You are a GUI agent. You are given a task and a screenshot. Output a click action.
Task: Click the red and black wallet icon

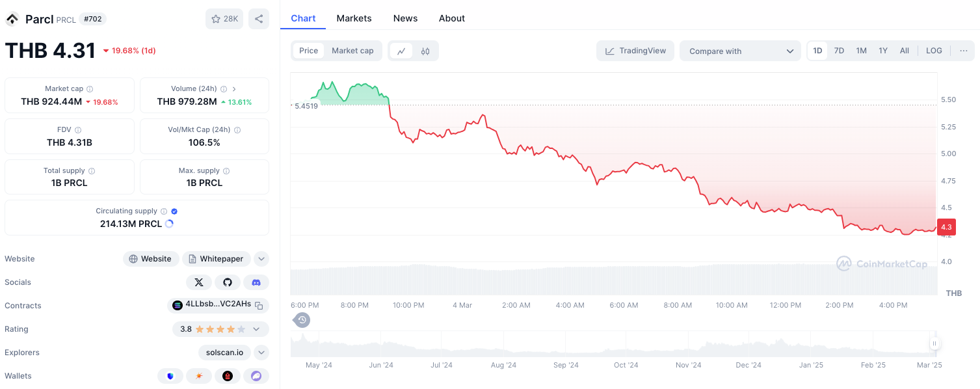228,376
